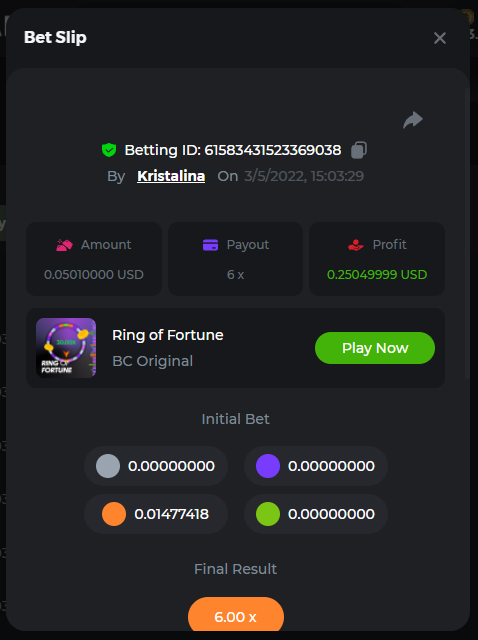Click the Amount gems icon
478x640 pixels.
[64, 245]
